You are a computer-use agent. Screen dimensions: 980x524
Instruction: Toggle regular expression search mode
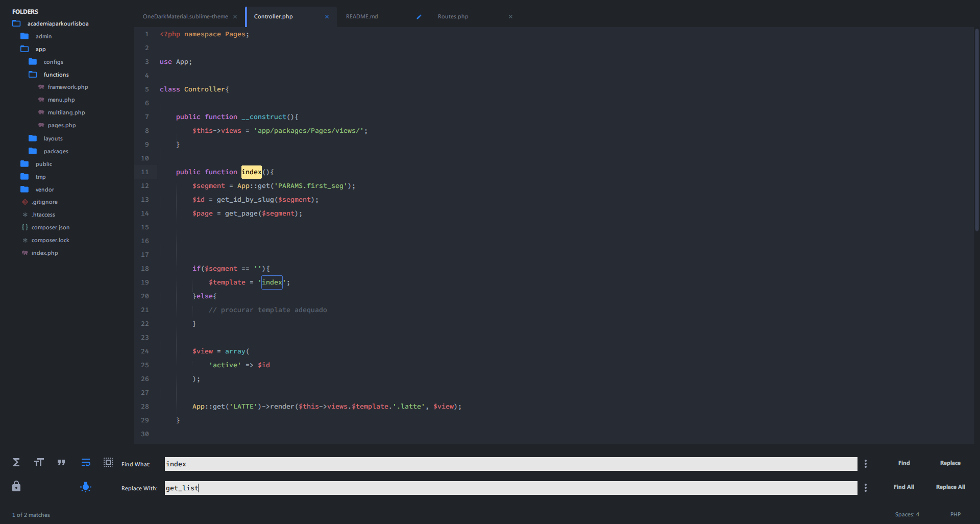tap(16, 462)
